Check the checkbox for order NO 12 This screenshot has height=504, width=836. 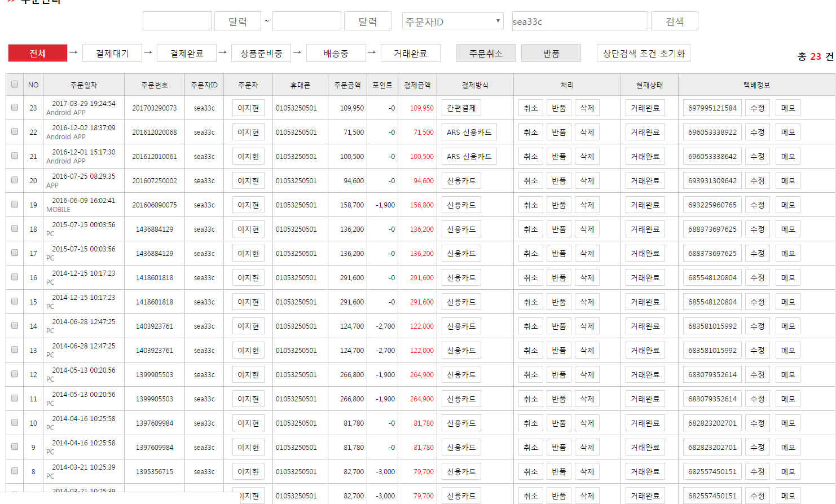click(15, 374)
